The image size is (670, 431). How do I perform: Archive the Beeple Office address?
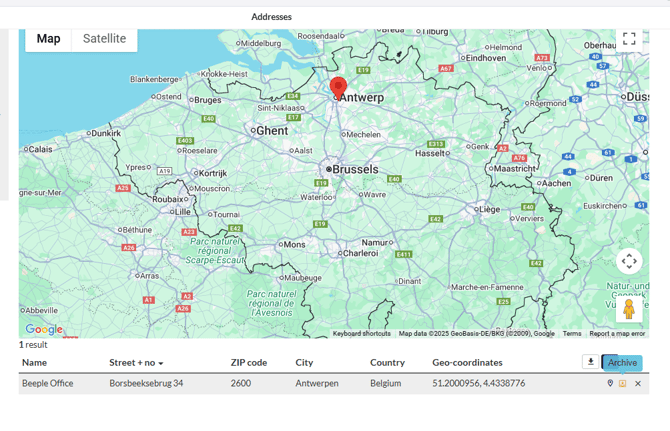(x=622, y=383)
